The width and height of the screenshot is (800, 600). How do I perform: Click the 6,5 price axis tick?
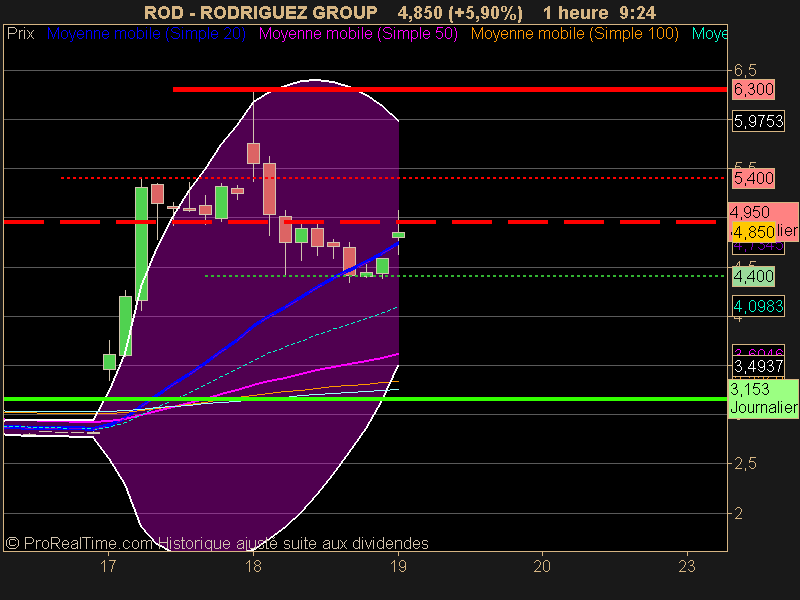click(x=745, y=70)
